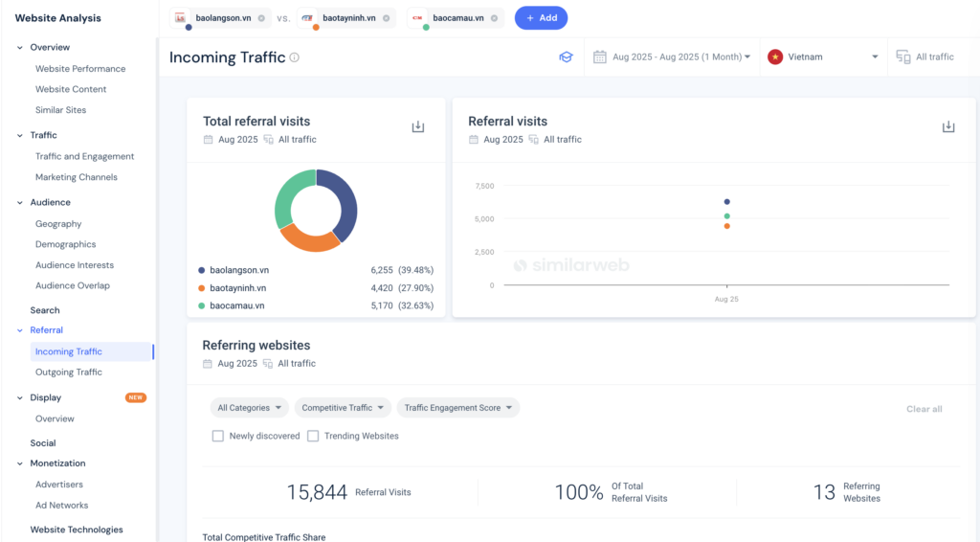The image size is (980, 542).
Task: Click the Add website button
Action: (x=541, y=18)
